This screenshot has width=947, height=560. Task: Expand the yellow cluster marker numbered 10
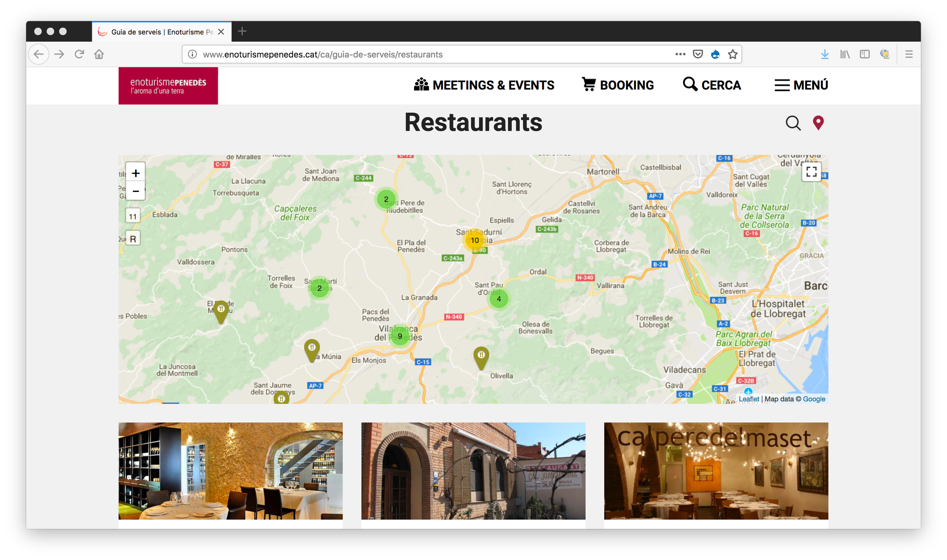click(475, 240)
